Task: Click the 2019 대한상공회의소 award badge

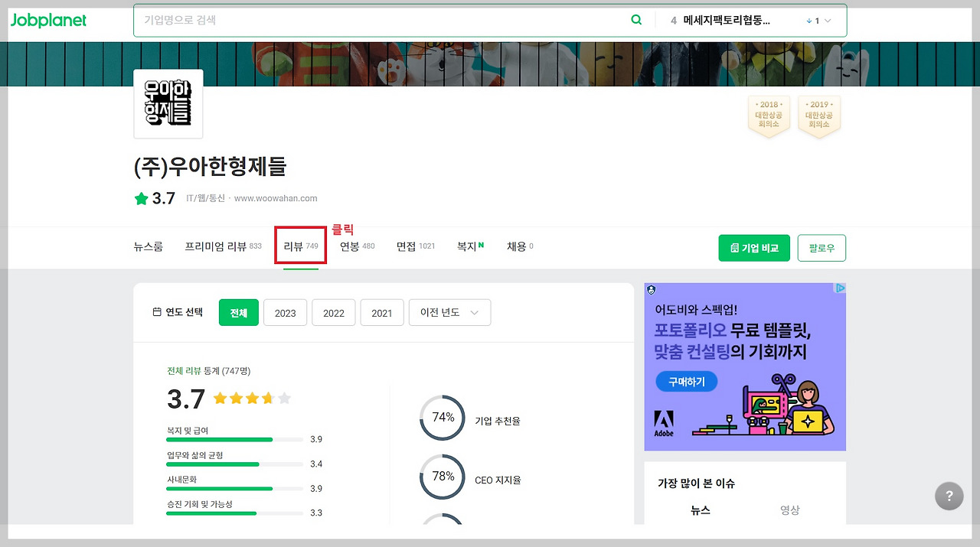Action: 819,116
